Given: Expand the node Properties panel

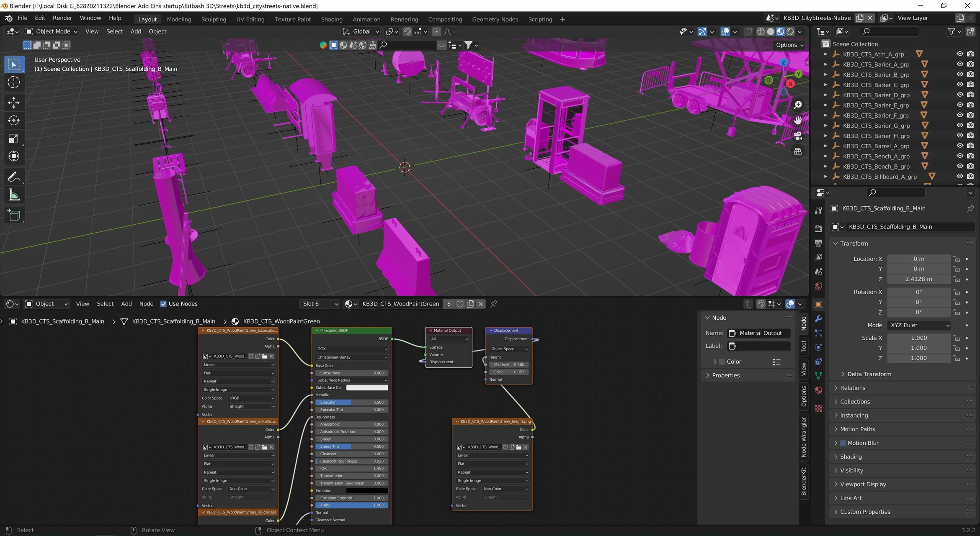Looking at the screenshot, I should pyautogui.click(x=725, y=375).
